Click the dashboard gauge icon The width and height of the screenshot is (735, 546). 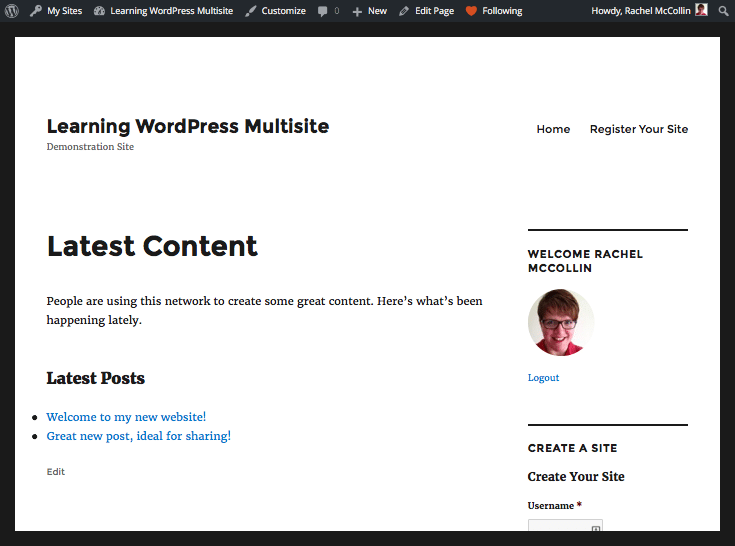99,10
